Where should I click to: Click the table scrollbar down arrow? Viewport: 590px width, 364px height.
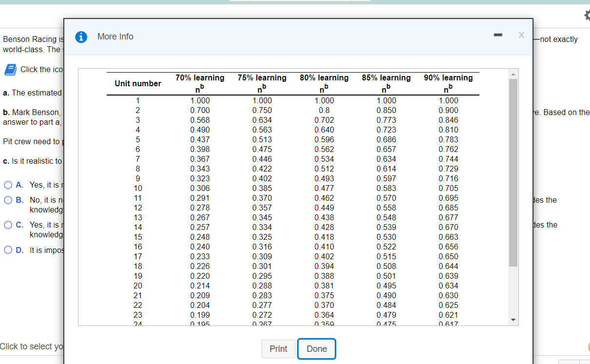[513, 320]
